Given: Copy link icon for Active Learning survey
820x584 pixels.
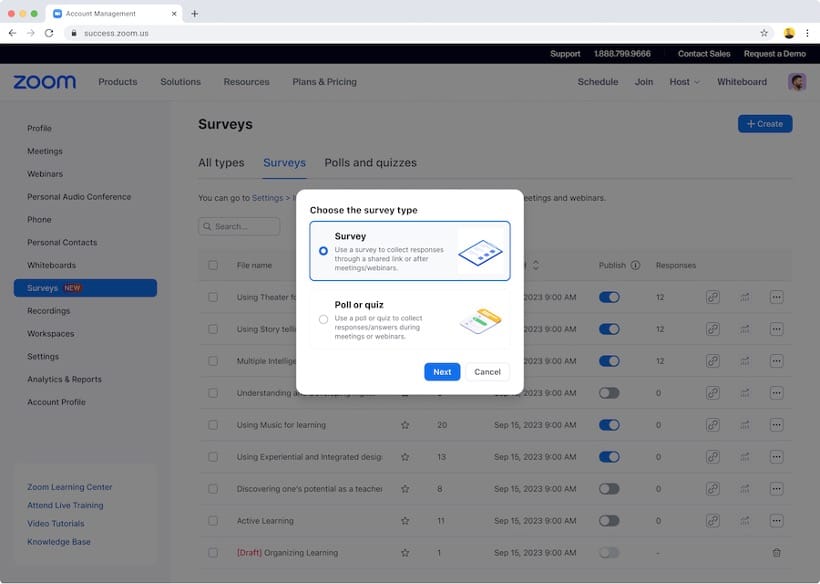Looking at the screenshot, I should click(x=713, y=521).
